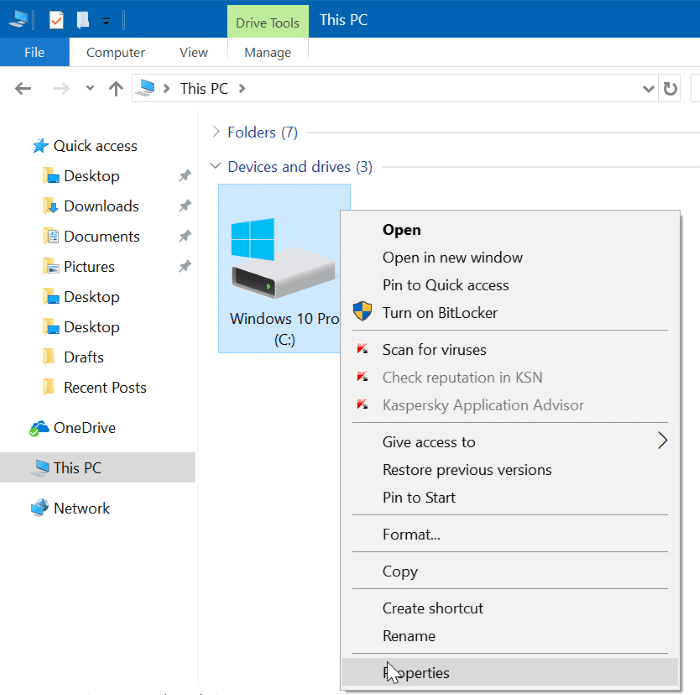Open the File tab

[x=34, y=52]
